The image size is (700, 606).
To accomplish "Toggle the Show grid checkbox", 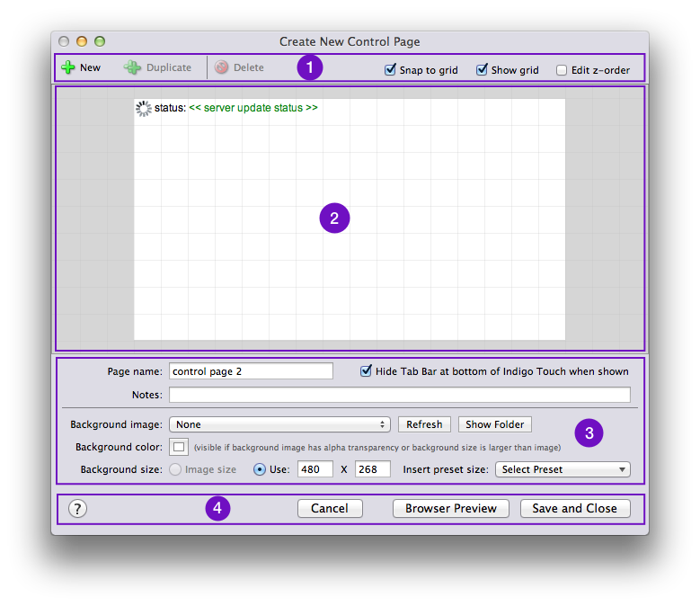I will (x=482, y=69).
